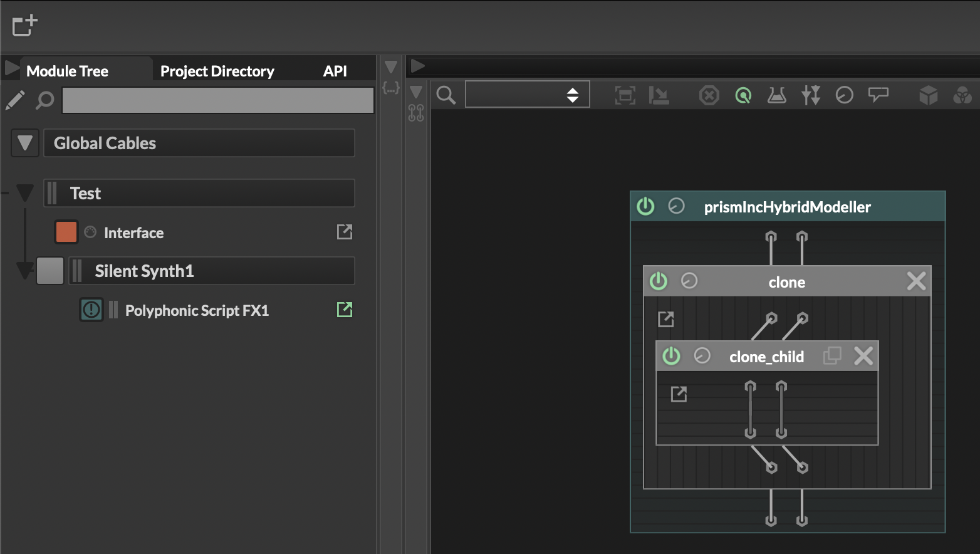Open clone node popup icon
Screen dimensions: 980x554
(666, 319)
